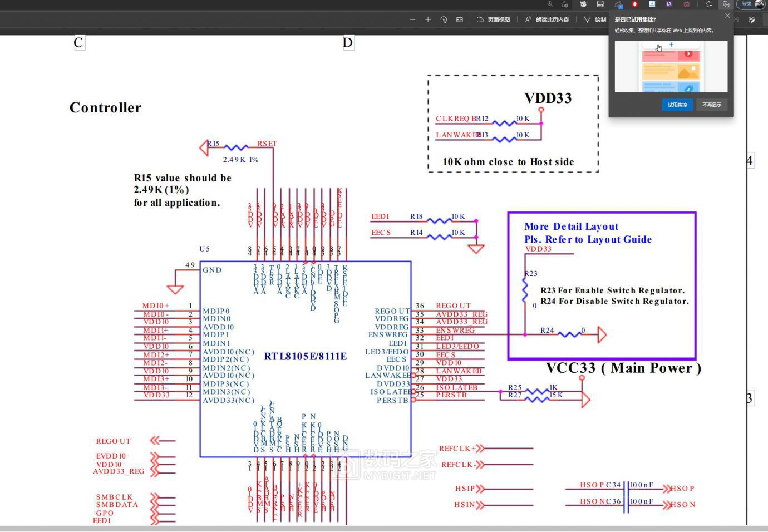Click the 不再显示 button
The image size is (768, 532).
click(712, 105)
